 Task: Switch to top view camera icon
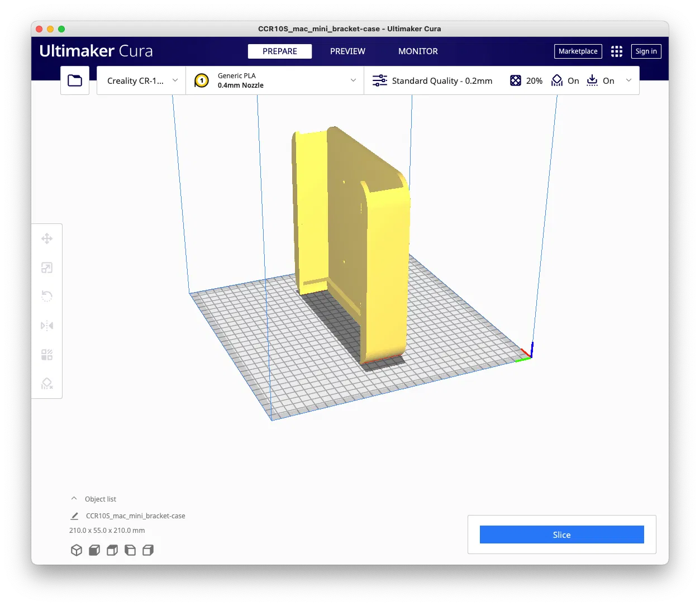112,550
